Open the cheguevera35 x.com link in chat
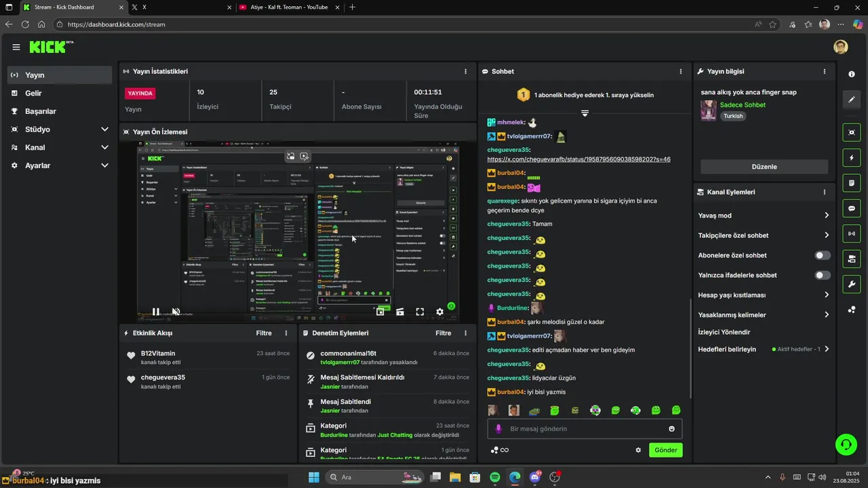 click(578, 159)
